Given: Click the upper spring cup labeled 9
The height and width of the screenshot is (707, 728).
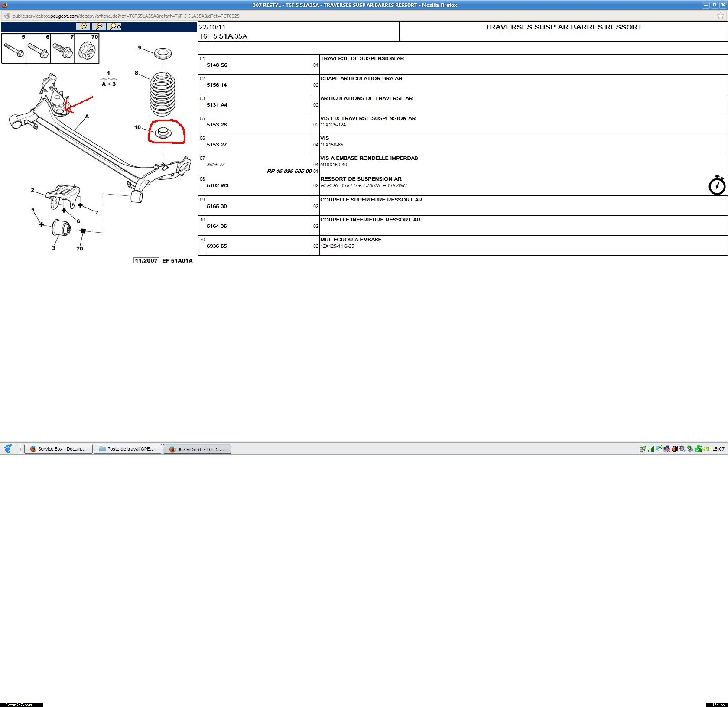Looking at the screenshot, I should coord(163,53).
